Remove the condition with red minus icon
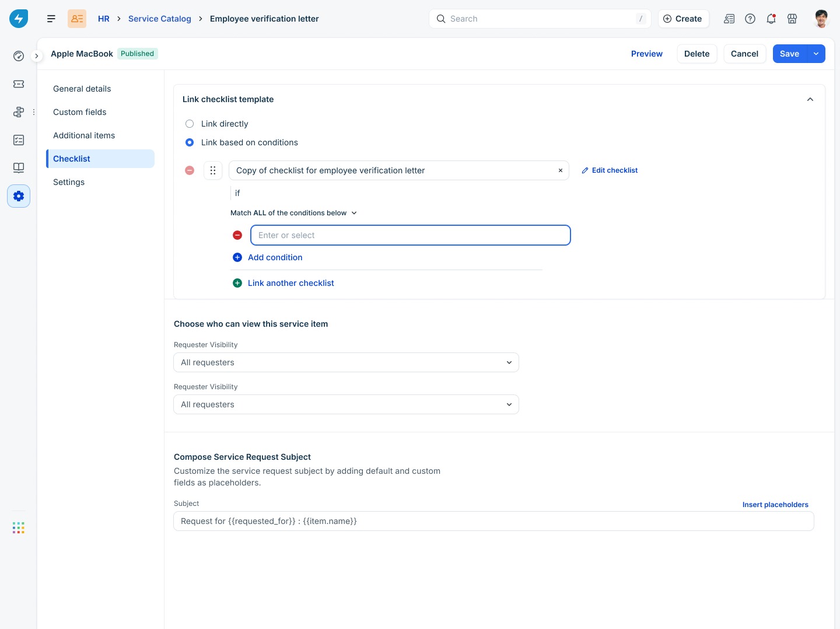The image size is (840, 629). click(237, 235)
